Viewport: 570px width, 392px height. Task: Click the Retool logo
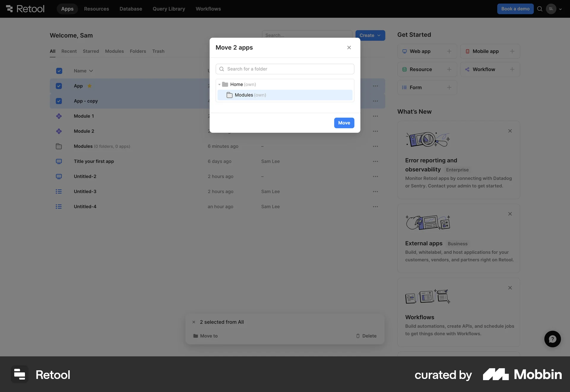click(x=25, y=9)
